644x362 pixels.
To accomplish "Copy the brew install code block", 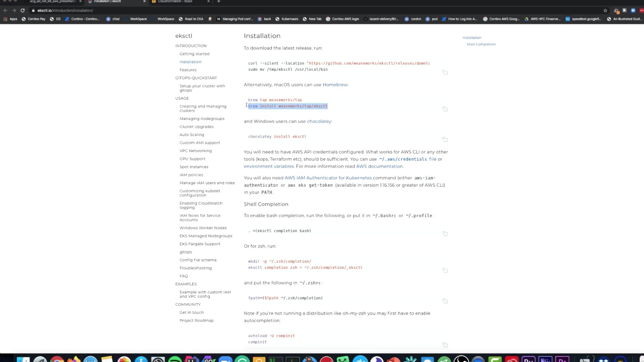I will [445, 109].
